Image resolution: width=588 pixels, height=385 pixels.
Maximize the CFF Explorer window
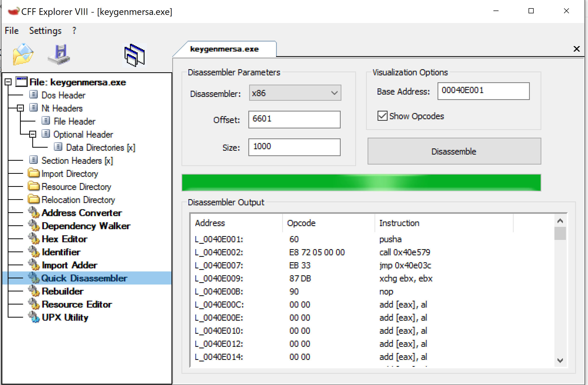531,11
